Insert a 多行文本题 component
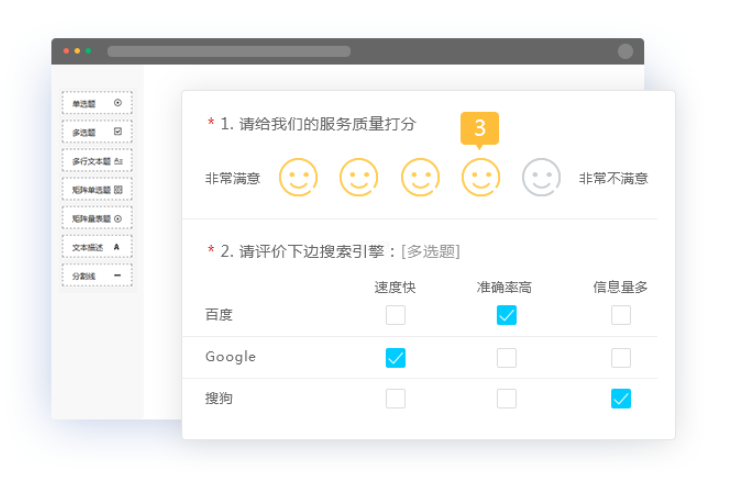 (x=97, y=161)
